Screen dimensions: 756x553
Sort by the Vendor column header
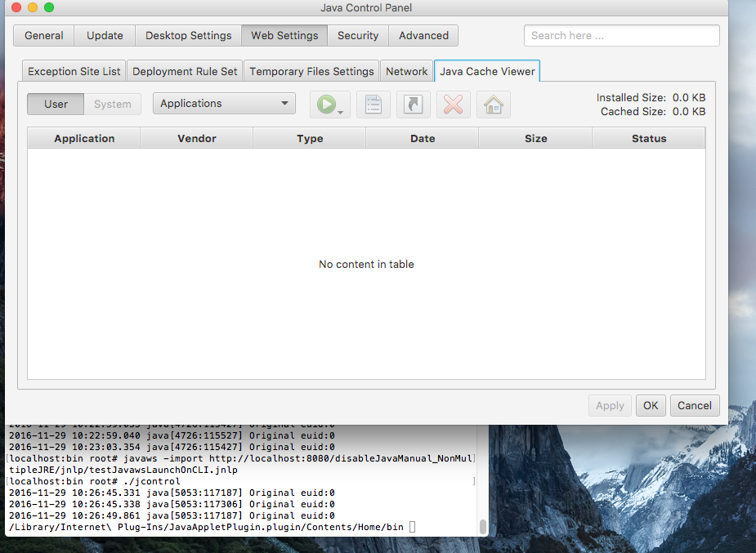[197, 138]
